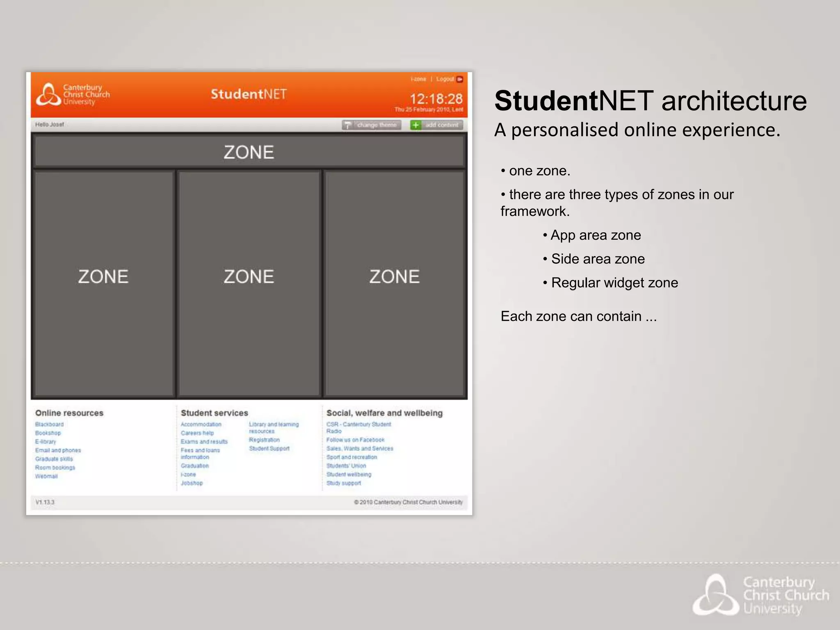Click Follow us on Facebook link
The width and height of the screenshot is (840, 630).
point(355,440)
